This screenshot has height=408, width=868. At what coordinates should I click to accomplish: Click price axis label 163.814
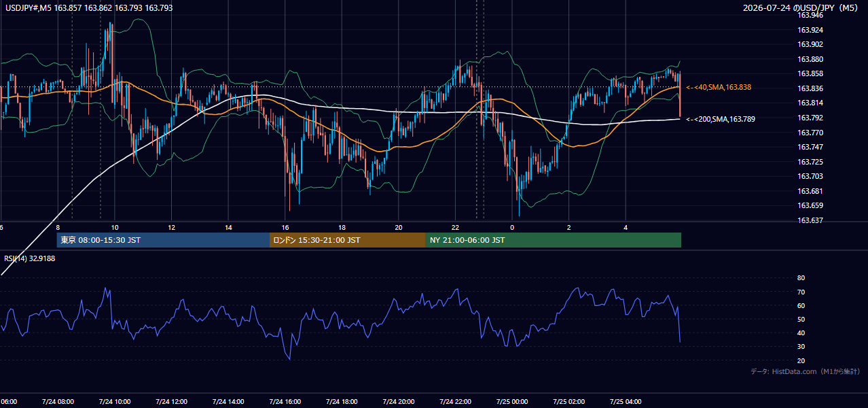(811, 103)
